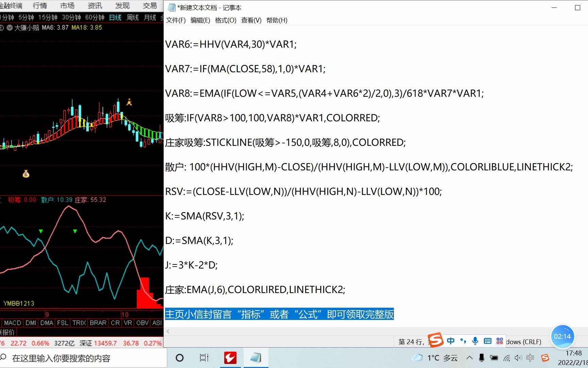The width and height of the screenshot is (588, 368).
Task: Click the money bag marker on chart
Action: pyautogui.click(x=26, y=174)
